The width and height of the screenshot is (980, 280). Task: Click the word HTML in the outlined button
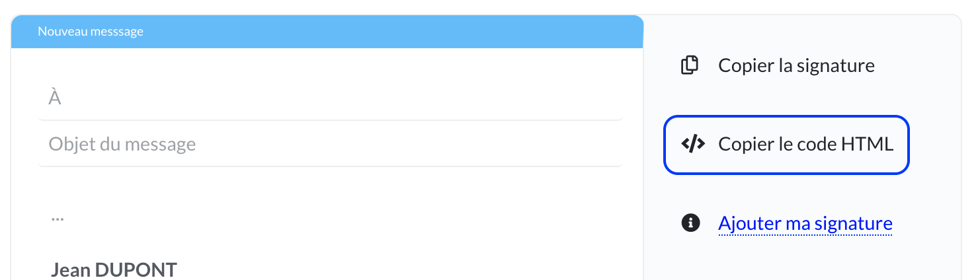867,144
